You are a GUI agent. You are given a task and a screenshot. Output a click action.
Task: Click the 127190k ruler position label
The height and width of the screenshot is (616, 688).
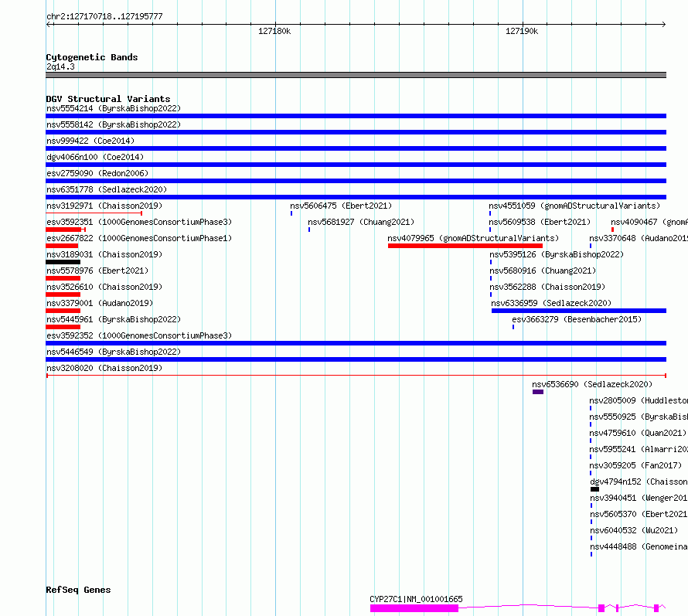(x=522, y=31)
